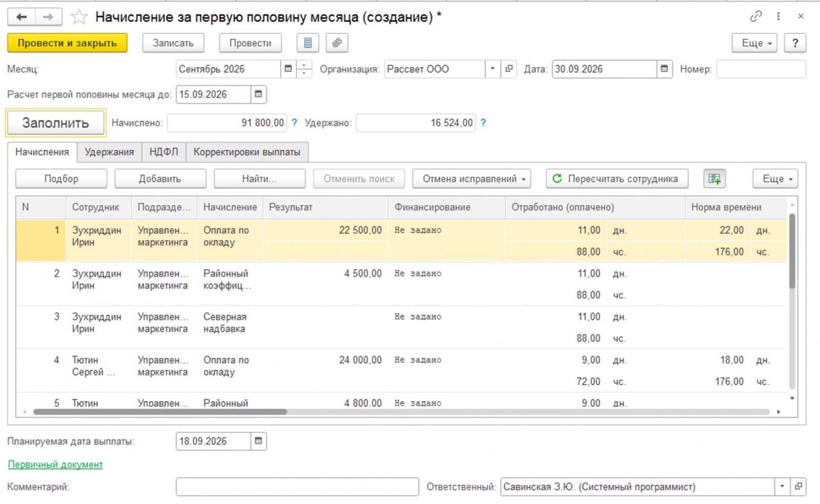Screen dimensions: 820x504
Task: Open the document movements report icon
Action: pyautogui.click(x=307, y=43)
